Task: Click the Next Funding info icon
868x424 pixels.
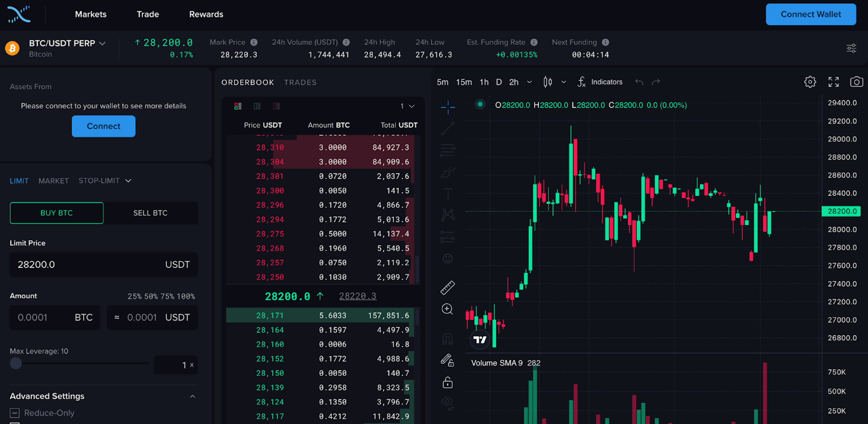Action: (x=605, y=42)
